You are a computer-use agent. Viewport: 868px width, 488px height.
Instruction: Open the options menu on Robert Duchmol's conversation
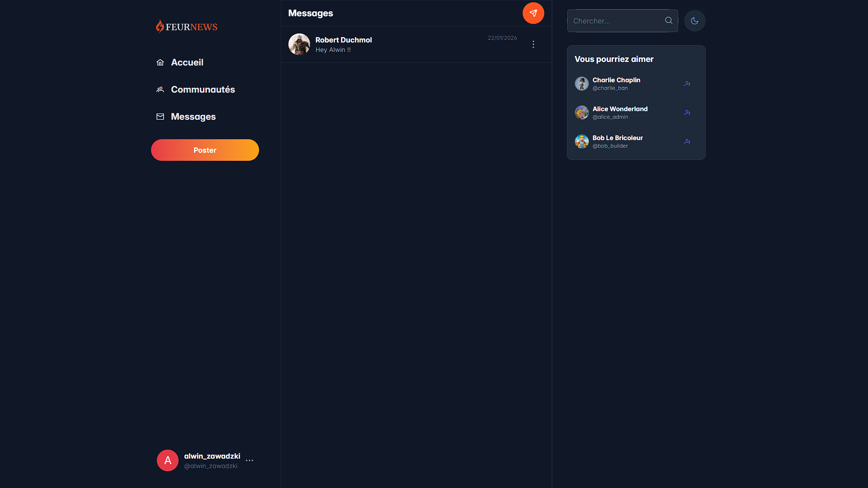pos(533,44)
